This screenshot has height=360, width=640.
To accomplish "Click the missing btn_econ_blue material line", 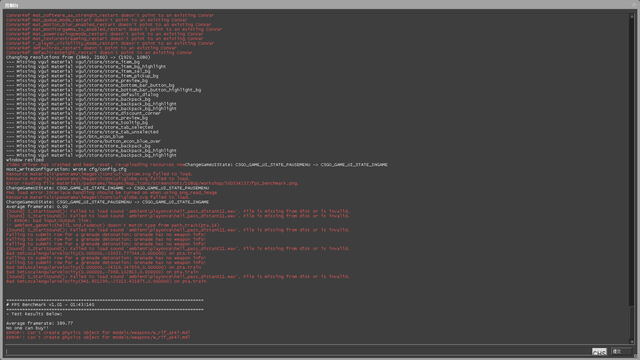I will click(64, 137).
